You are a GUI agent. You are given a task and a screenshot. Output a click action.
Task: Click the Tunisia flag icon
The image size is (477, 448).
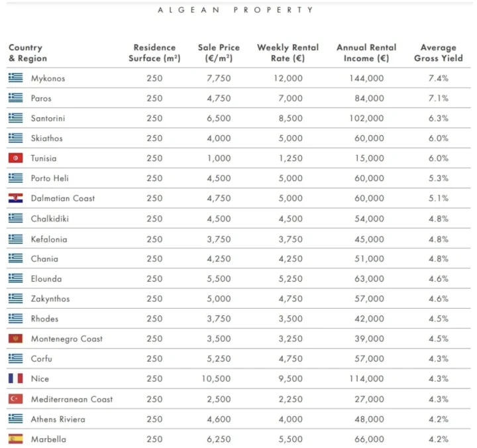tap(15, 158)
